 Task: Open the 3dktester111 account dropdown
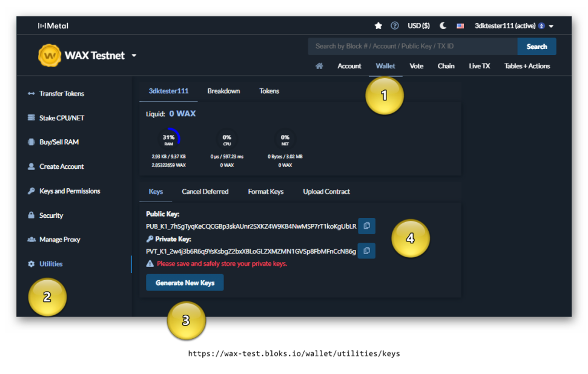[x=514, y=26]
